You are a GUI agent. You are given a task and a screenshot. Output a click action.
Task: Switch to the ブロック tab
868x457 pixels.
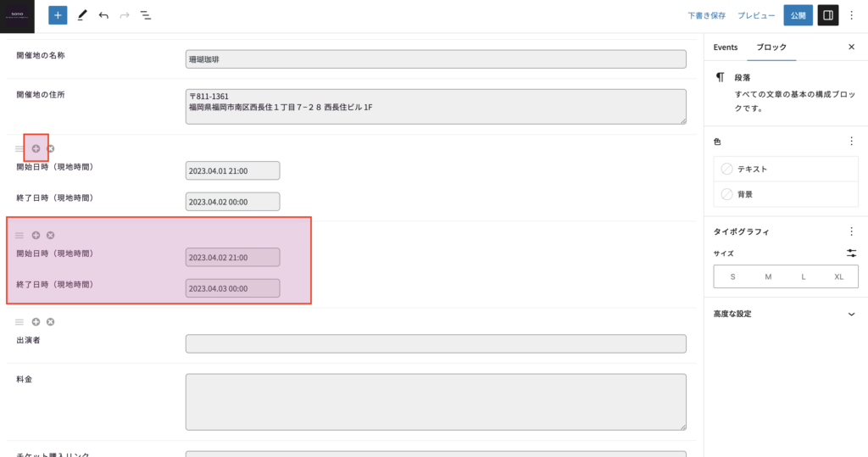point(771,47)
